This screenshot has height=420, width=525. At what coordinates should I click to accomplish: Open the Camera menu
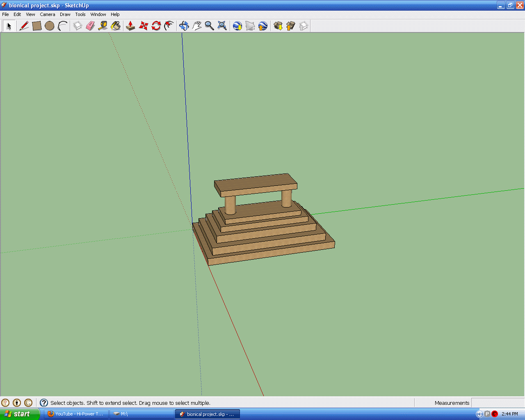[47, 14]
